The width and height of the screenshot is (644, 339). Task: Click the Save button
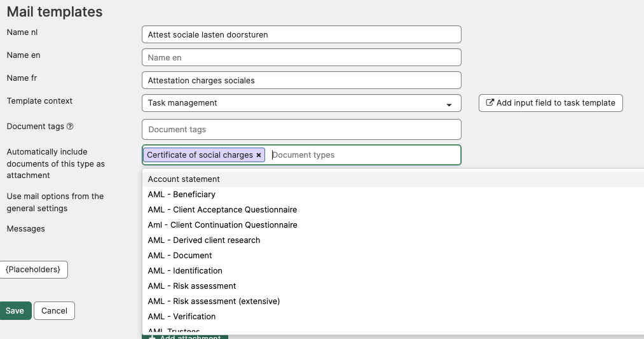coord(15,310)
